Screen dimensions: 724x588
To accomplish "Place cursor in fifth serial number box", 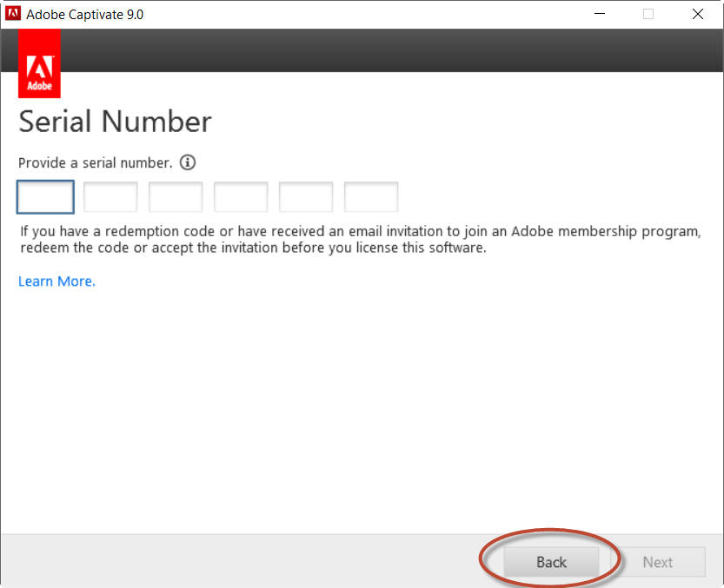I will point(306,197).
